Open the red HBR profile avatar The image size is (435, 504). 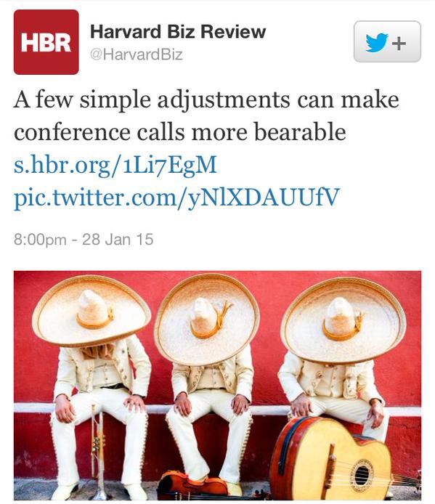click(46, 42)
